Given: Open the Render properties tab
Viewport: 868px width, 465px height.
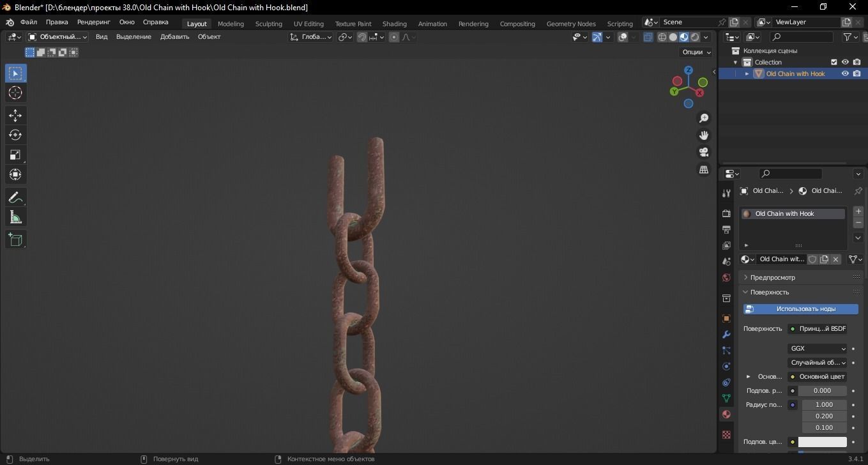Looking at the screenshot, I should [x=726, y=213].
